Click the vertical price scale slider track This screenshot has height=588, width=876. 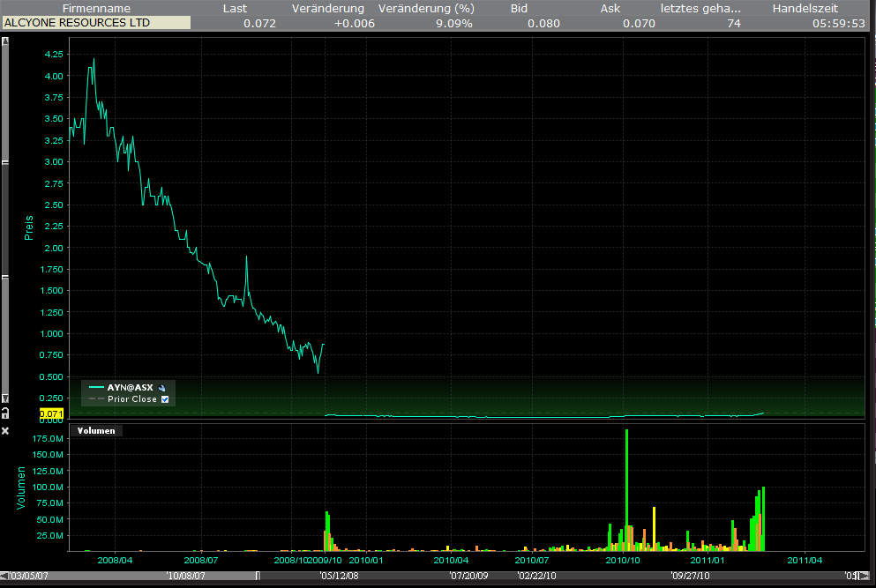[x=5, y=220]
